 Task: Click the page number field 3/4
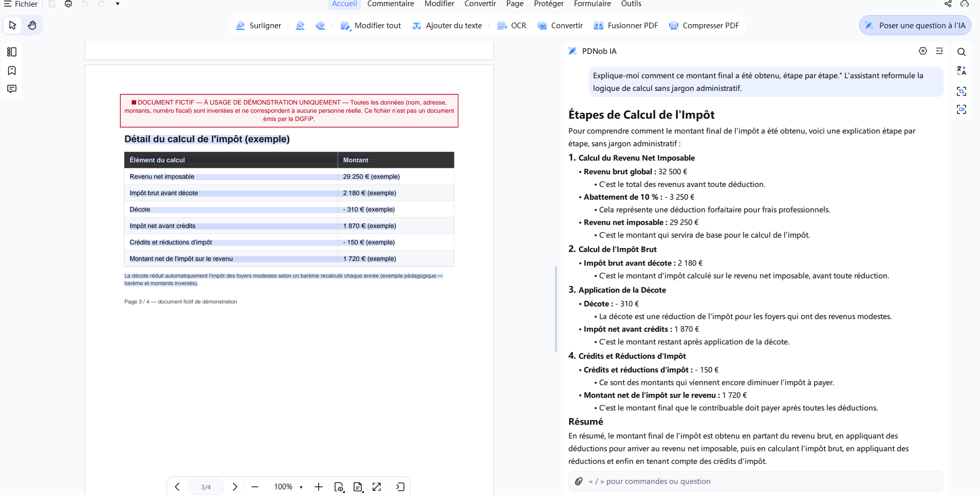click(206, 487)
